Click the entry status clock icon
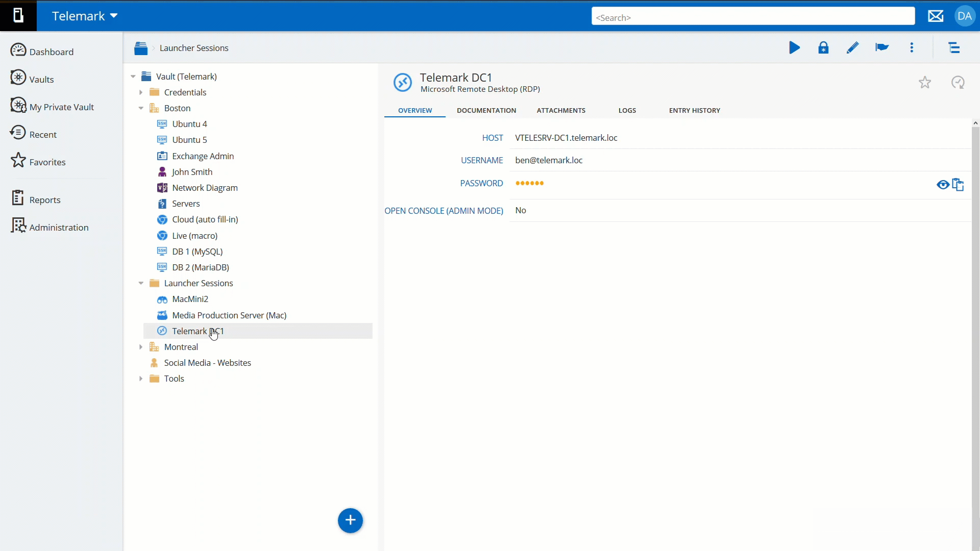This screenshot has height=551, width=980. 958,82
